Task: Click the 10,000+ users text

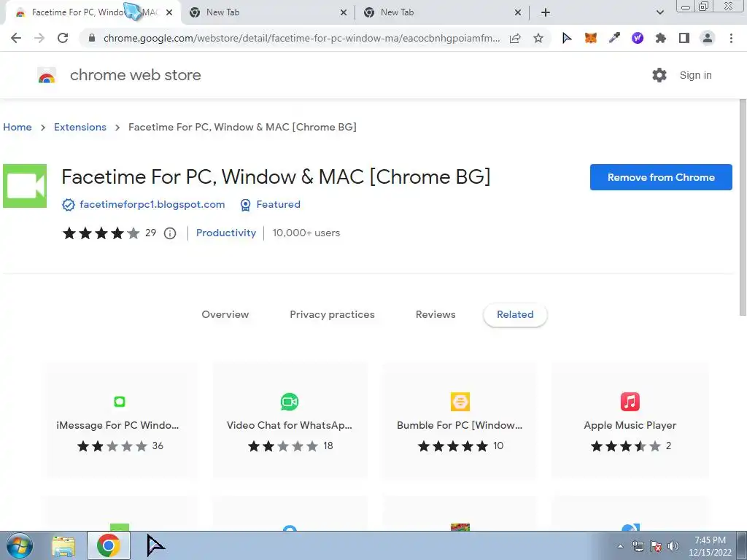Action: [x=306, y=233]
